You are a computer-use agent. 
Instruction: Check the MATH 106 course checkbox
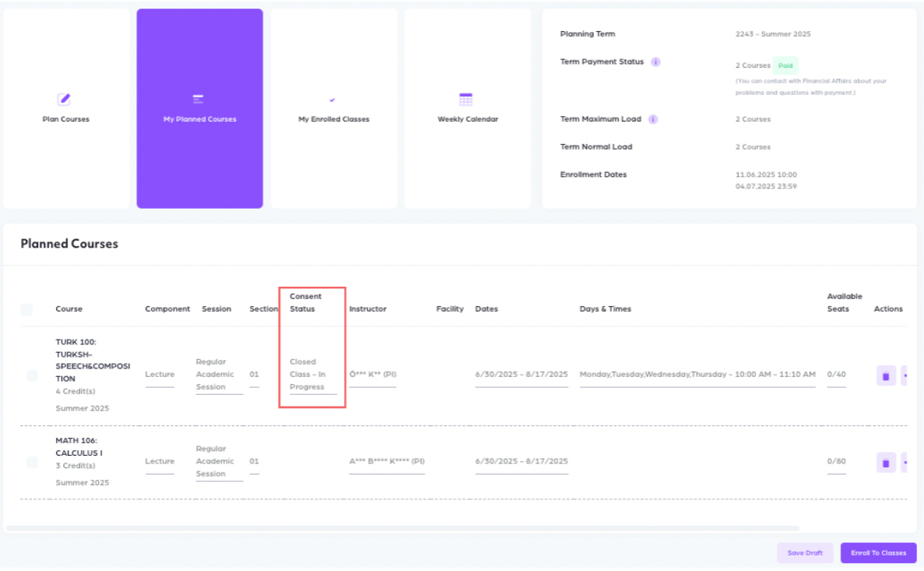click(33, 463)
